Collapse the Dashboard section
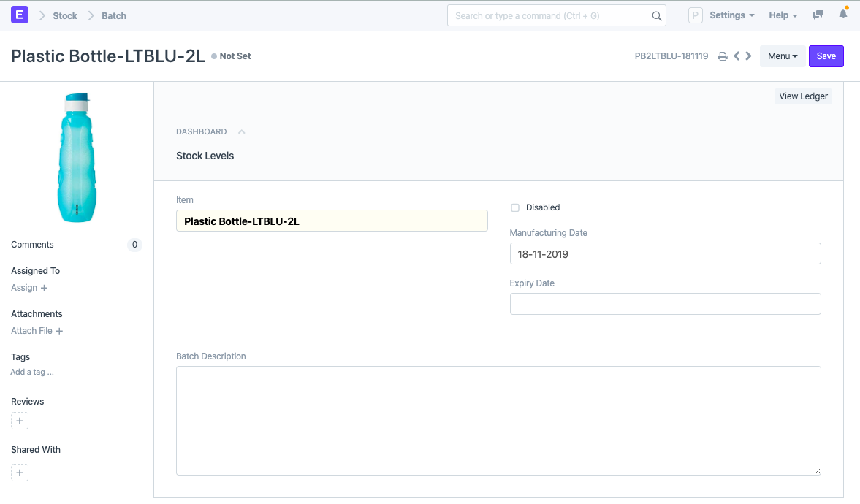The image size is (860, 504). (242, 131)
